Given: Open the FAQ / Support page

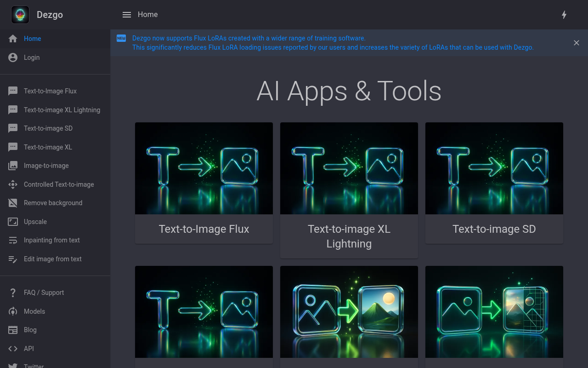Looking at the screenshot, I should point(44,293).
